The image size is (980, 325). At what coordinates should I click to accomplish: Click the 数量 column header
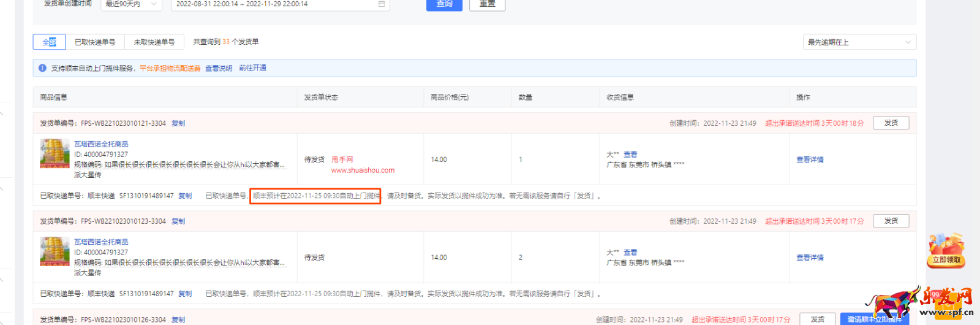click(525, 97)
